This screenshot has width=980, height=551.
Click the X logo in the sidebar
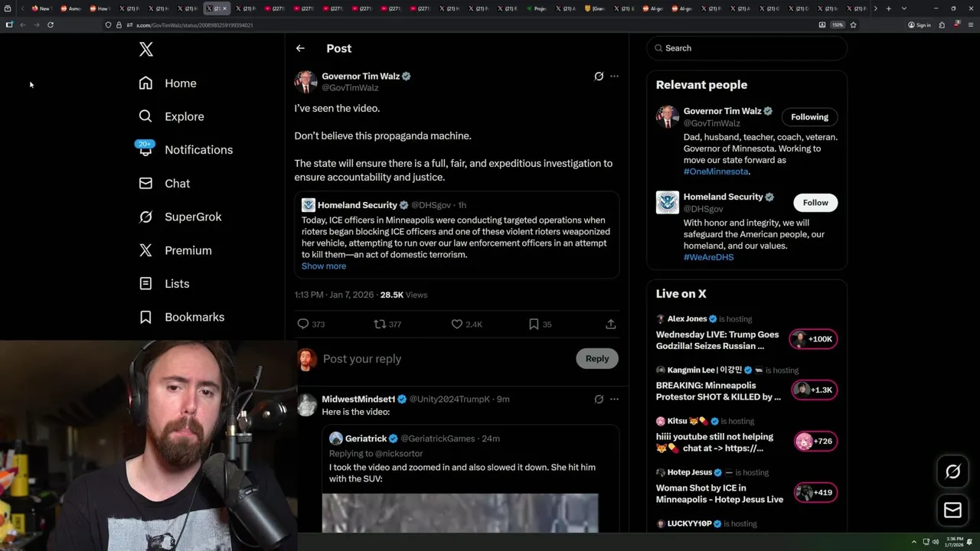pos(146,50)
